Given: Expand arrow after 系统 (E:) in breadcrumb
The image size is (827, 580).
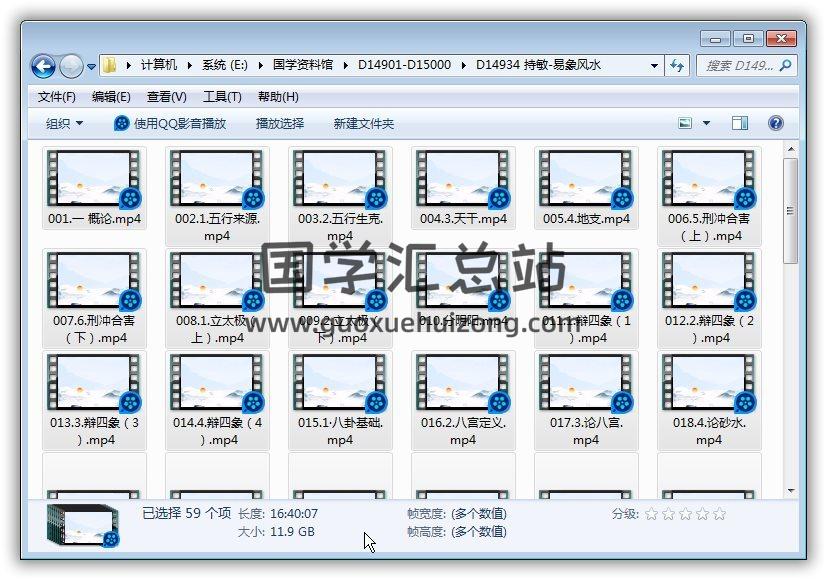Looking at the screenshot, I should pyautogui.click(x=261, y=65).
